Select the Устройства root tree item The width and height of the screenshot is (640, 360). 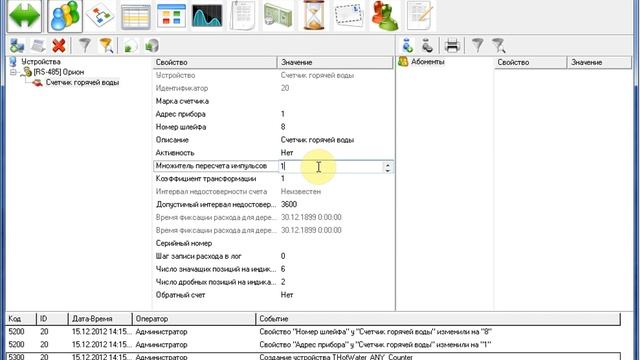[x=41, y=62]
